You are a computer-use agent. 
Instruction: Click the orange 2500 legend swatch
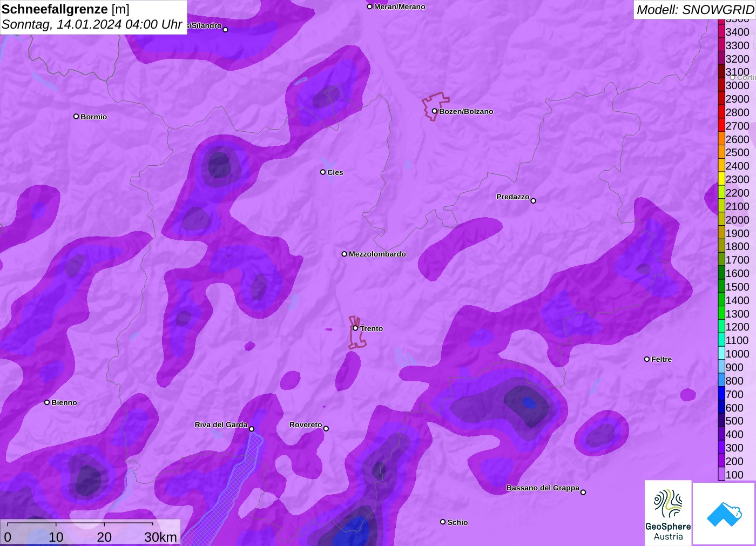point(721,152)
